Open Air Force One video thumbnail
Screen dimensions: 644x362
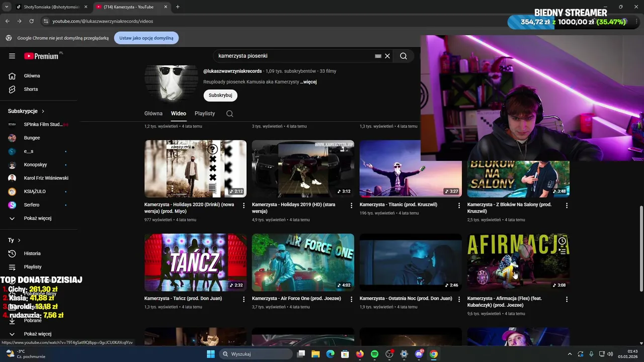[303, 262]
